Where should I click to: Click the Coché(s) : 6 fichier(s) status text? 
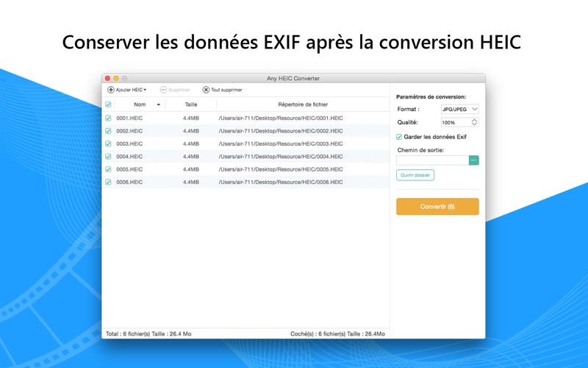point(337,333)
